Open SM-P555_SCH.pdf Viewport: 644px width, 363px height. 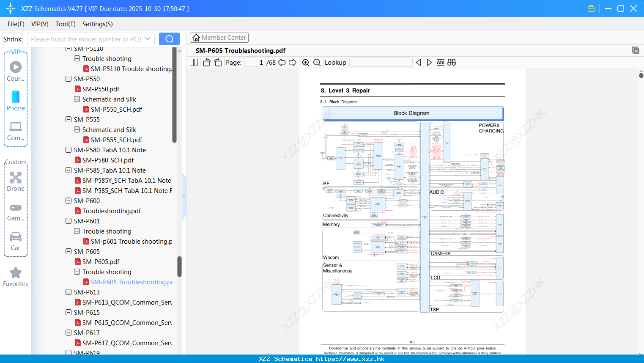(x=116, y=140)
